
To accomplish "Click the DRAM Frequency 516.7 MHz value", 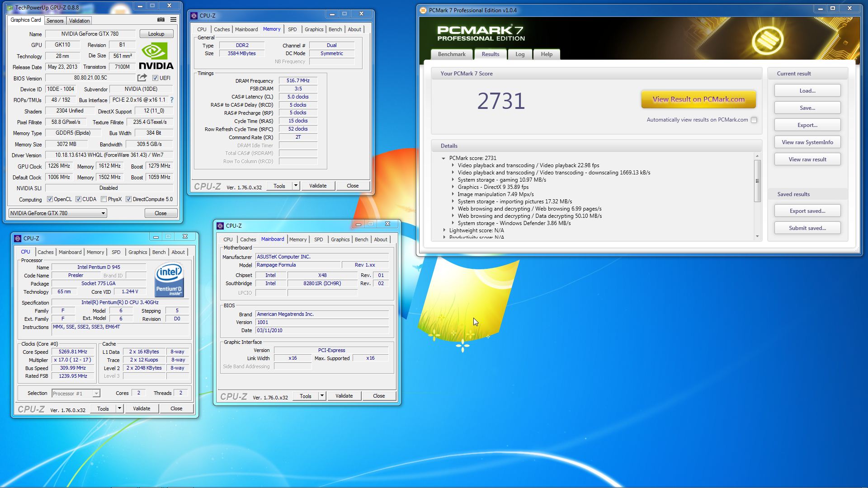I will click(298, 80).
